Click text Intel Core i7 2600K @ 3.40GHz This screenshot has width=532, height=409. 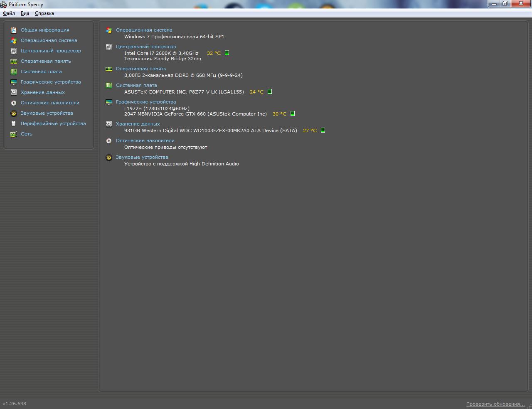tap(161, 53)
